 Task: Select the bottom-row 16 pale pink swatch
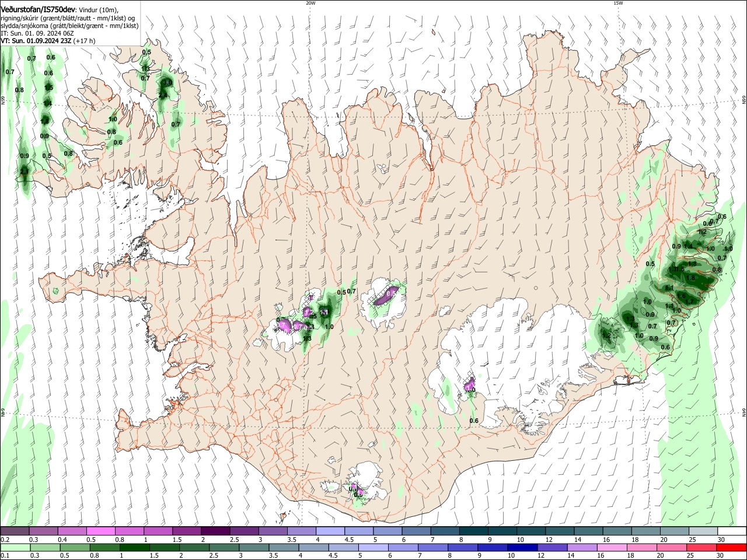point(612,548)
